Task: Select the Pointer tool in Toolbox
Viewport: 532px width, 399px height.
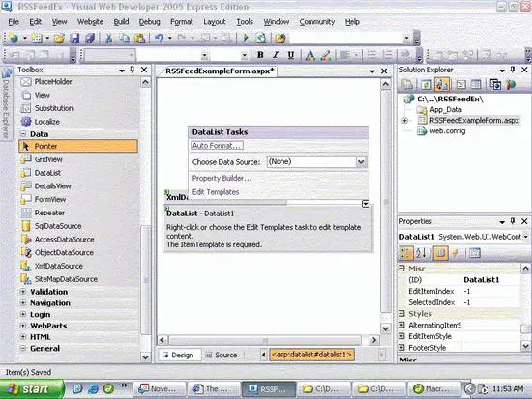Action: pyautogui.click(x=78, y=146)
